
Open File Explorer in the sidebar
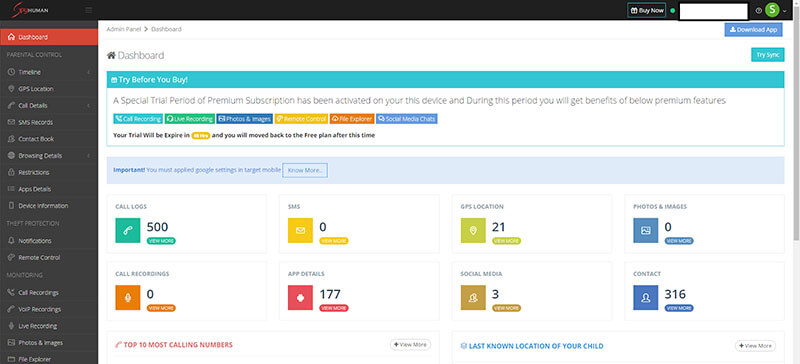click(x=49, y=358)
